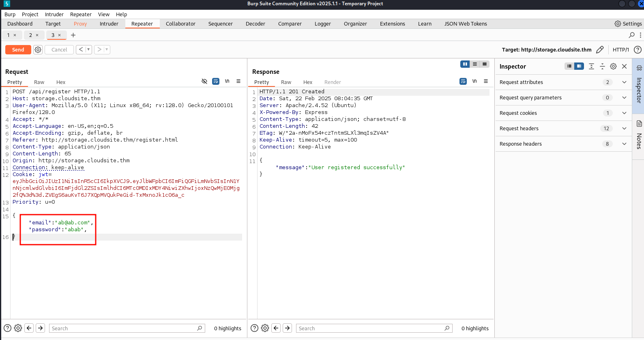
Task: Click the request send settings gear icon
Action: pos(38,49)
